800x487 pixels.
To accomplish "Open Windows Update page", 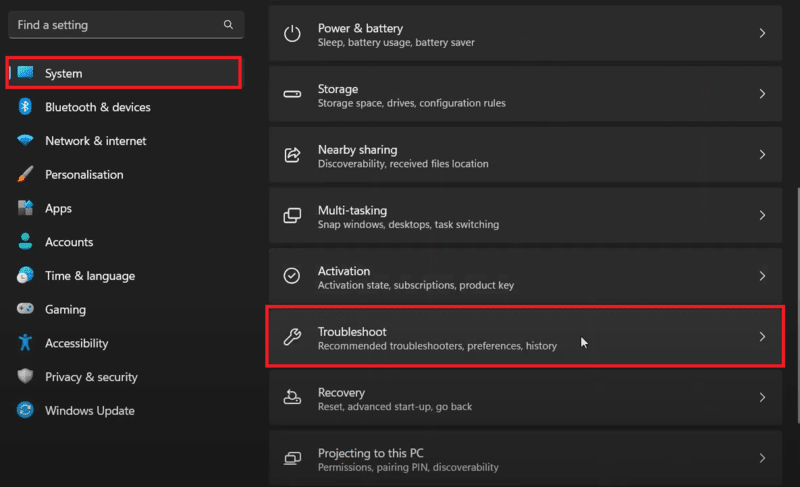I will [89, 411].
